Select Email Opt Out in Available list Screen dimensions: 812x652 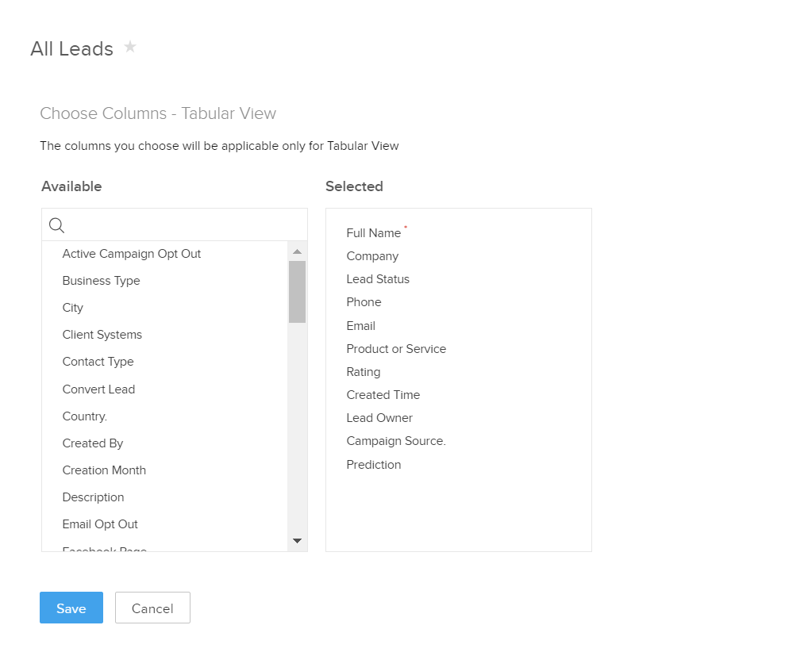101,524
